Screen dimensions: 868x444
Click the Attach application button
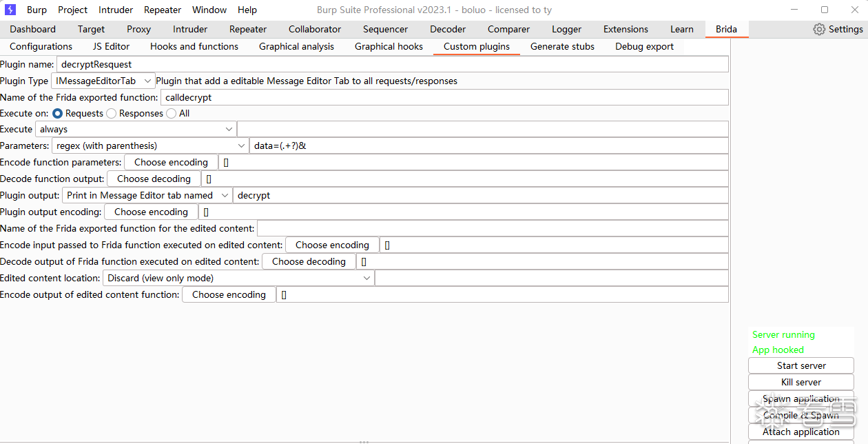(x=801, y=432)
